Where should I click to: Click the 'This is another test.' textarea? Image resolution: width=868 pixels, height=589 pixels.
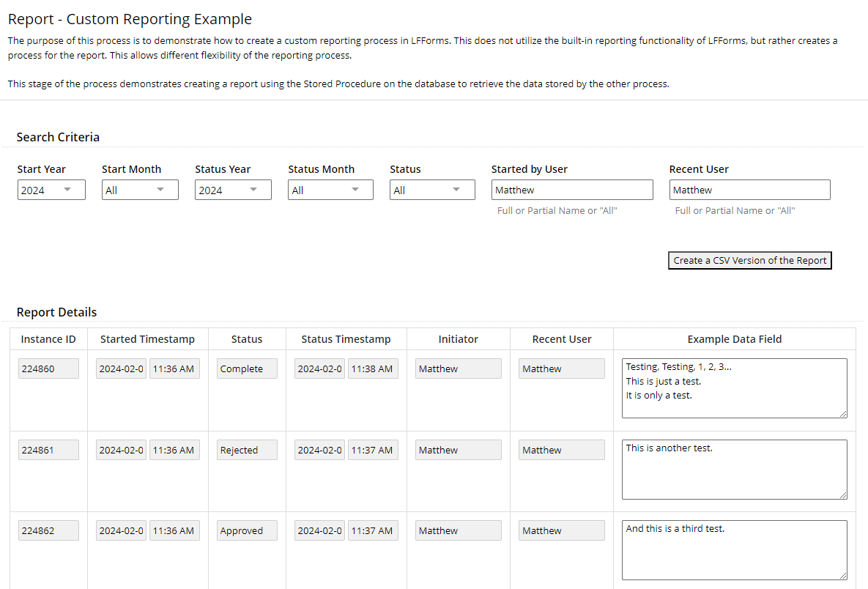[734, 469]
